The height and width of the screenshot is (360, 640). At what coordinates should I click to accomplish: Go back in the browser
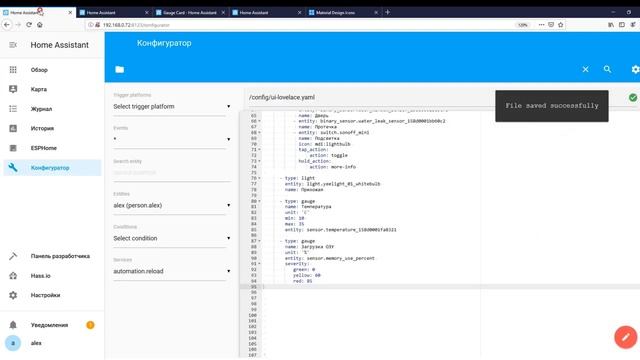click(7, 25)
